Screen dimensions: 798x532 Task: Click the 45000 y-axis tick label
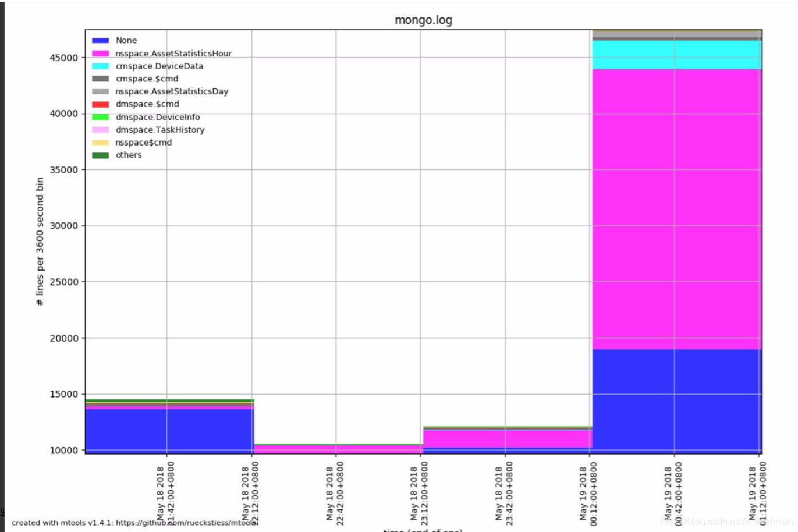pos(64,58)
